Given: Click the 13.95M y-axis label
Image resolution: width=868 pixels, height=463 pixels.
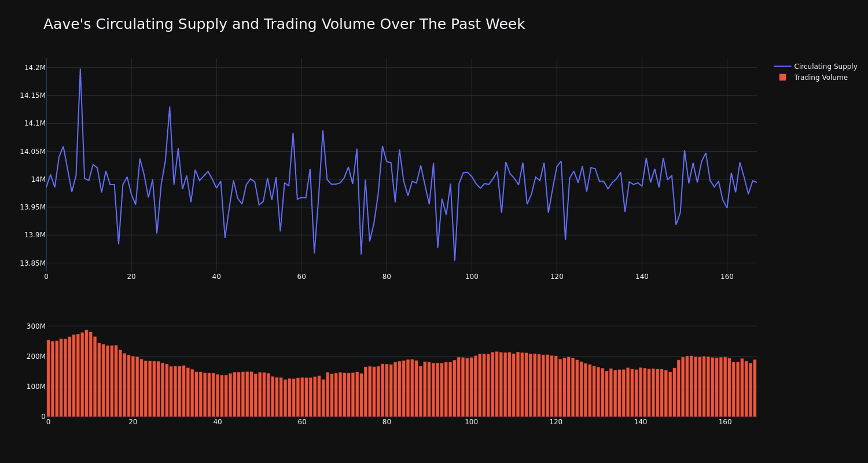Looking at the screenshot, I should (32, 207).
